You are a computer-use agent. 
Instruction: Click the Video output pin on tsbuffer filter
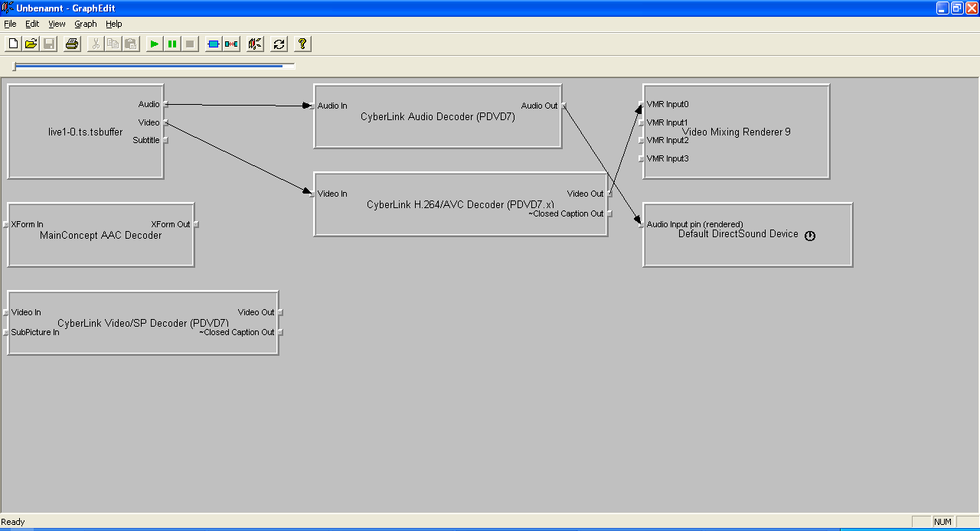coord(165,122)
